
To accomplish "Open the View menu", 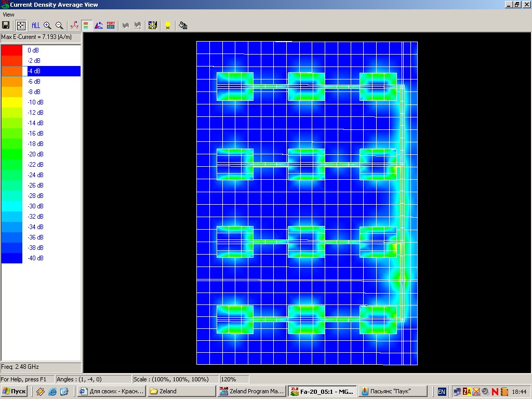I will coord(8,15).
